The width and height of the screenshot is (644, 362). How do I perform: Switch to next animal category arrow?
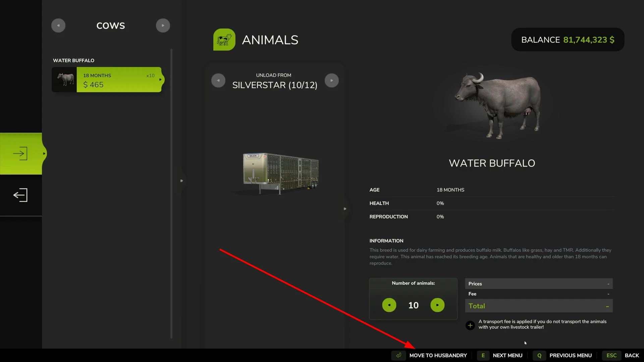163,25
